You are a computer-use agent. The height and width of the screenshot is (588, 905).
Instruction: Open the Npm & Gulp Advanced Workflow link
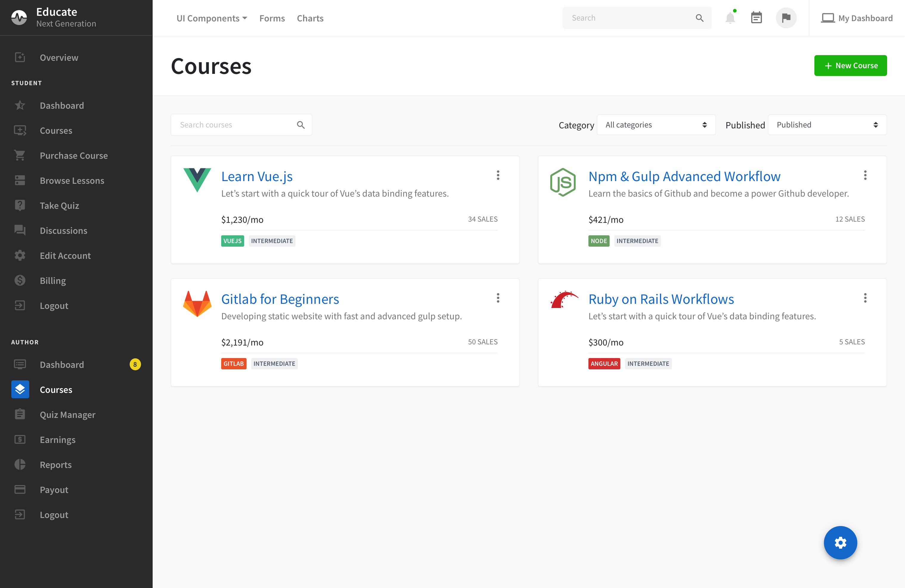coord(684,177)
